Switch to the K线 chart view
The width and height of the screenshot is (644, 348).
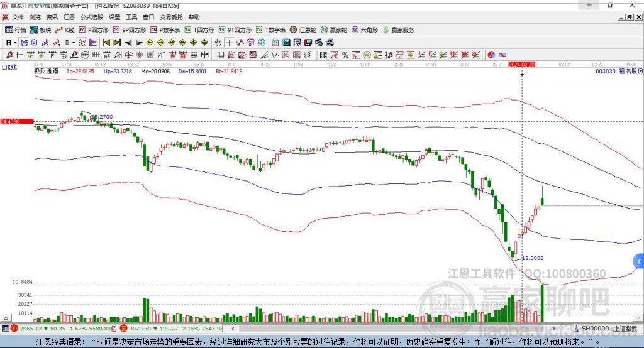65,30
